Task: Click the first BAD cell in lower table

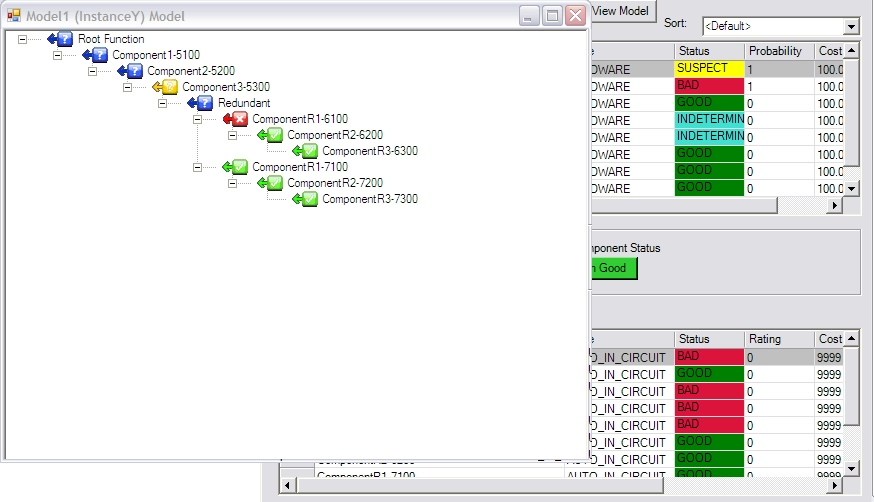Action: pyautogui.click(x=709, y=357)
